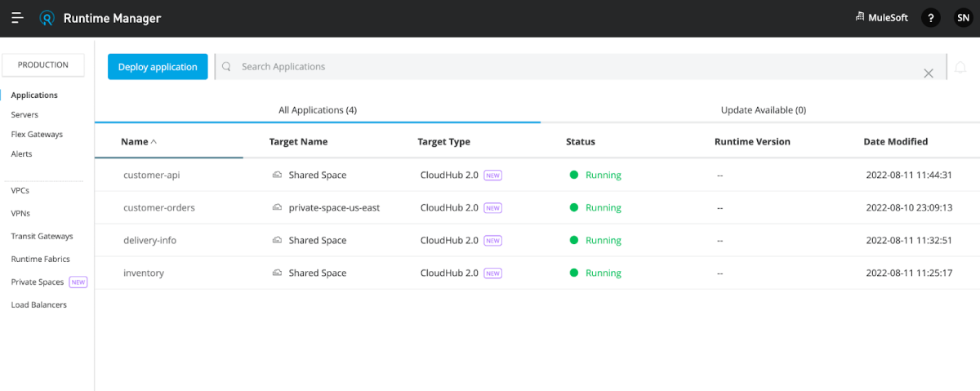Open the hamburger navigation menu
Image resolution: width=980 pixels, height=391 pixels.
point(17,18)
